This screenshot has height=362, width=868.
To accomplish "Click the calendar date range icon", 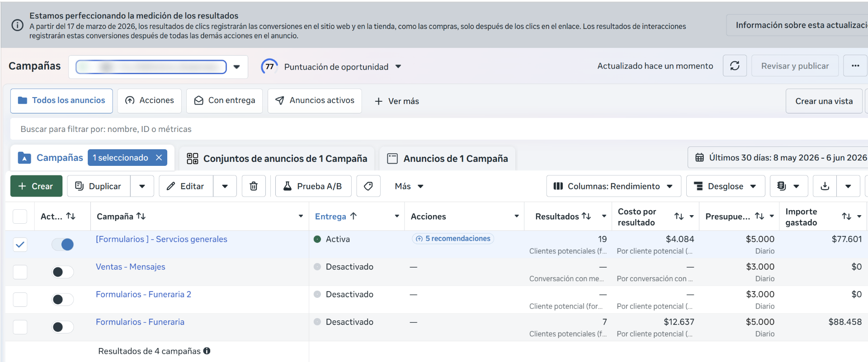I will (699, 158).
